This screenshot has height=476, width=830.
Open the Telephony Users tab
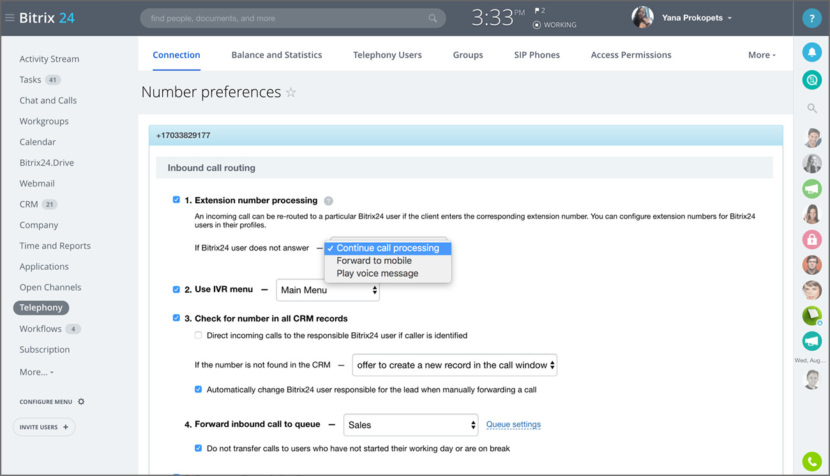click(387, 55)
